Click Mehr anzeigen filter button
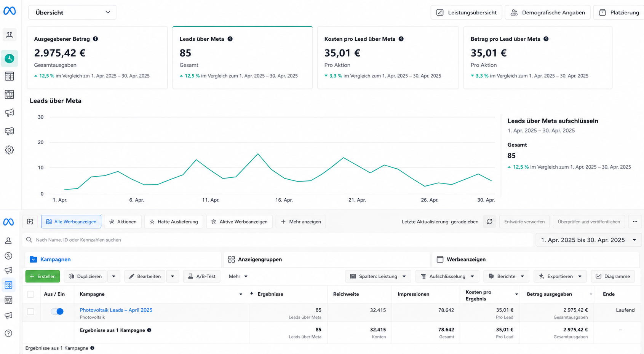Viewport: 644px width, 354px height. tap(301, 222)
